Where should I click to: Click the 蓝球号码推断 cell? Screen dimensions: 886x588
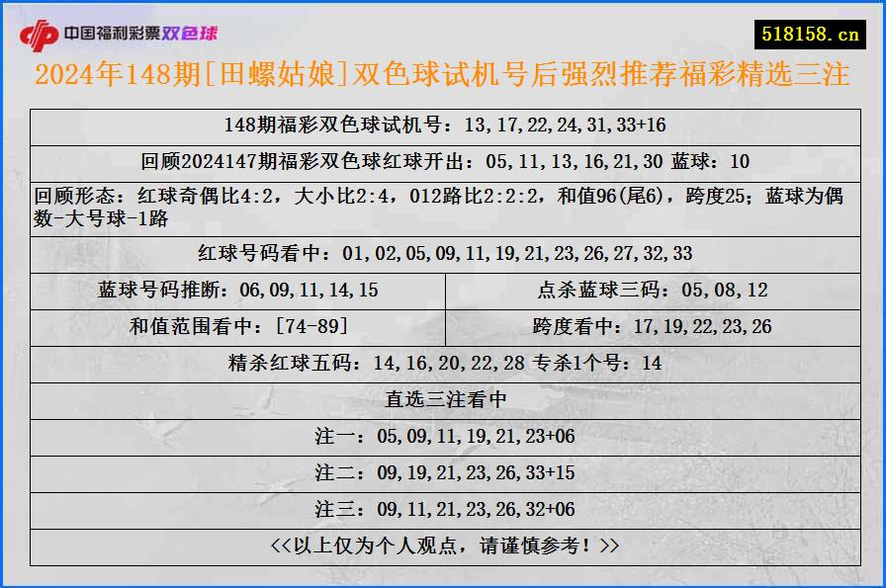240,290
